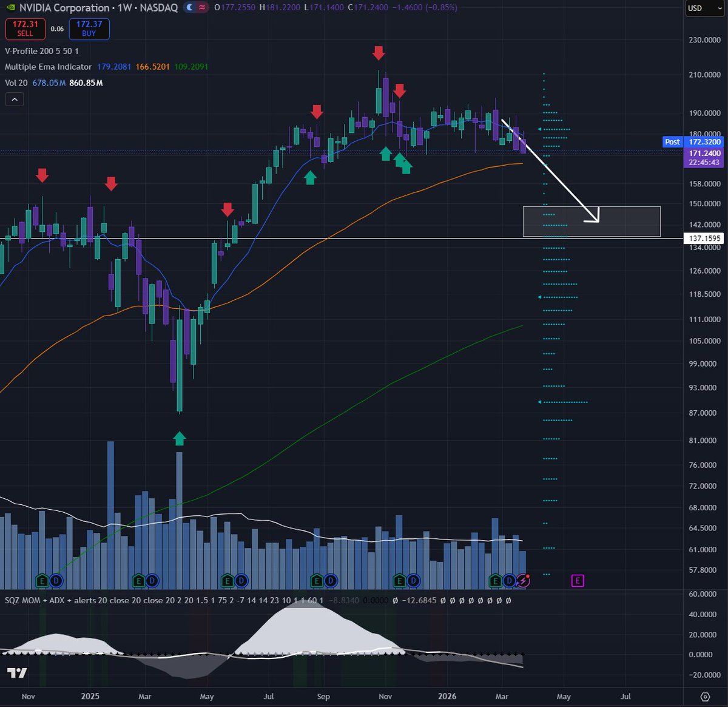Viewport: 728px width, 707px height.
Task: Open the dividend D marker near March 2025
Action: 152,581
